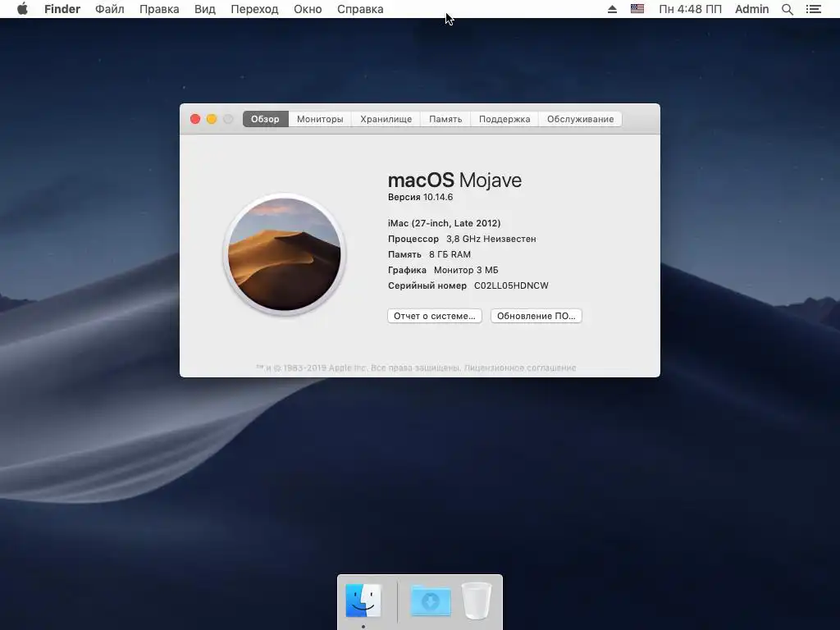
Task: Open the Справка menu
Action: click(360, 9)
